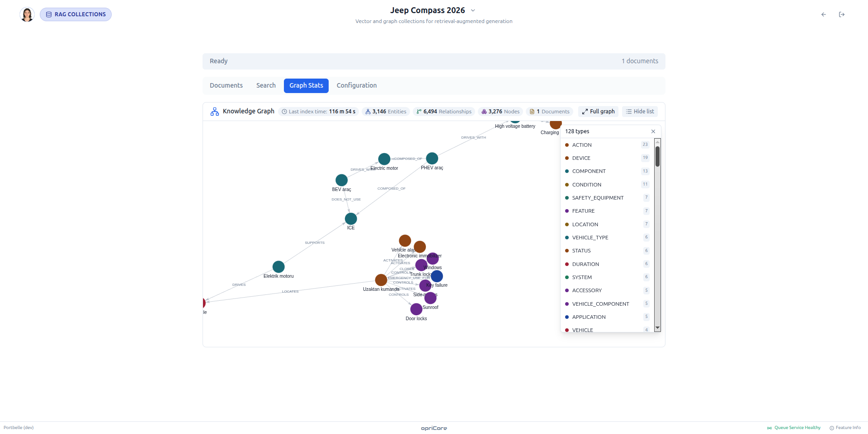Click the logout icon
Screen dimensions: 868x434
click(842, 14)
